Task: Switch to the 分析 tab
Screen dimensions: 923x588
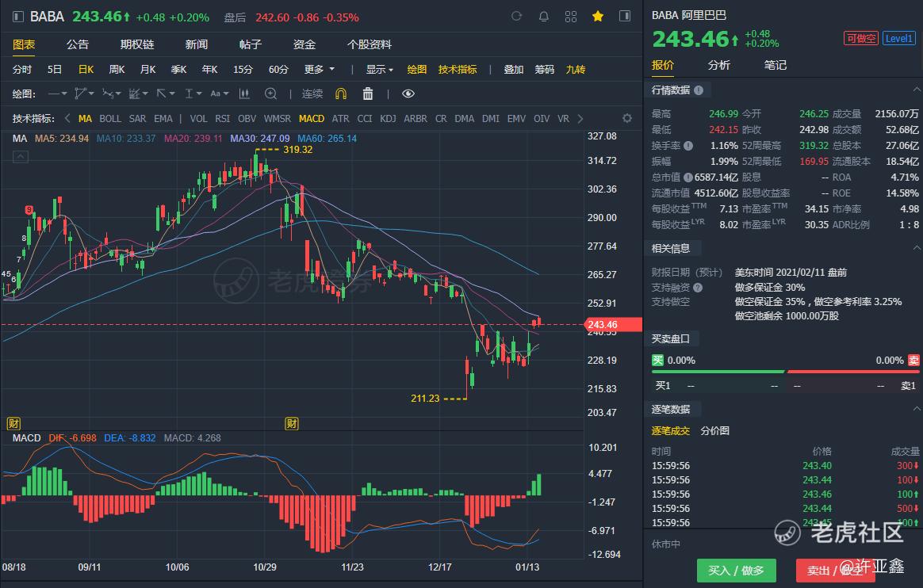Action: 718,65
